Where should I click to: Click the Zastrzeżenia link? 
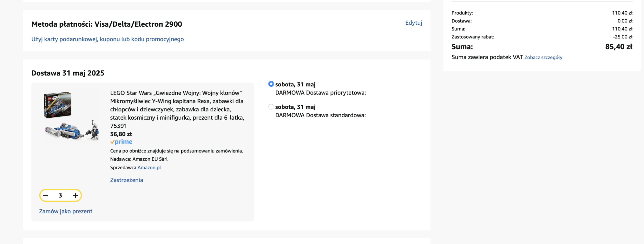(127, 180)
